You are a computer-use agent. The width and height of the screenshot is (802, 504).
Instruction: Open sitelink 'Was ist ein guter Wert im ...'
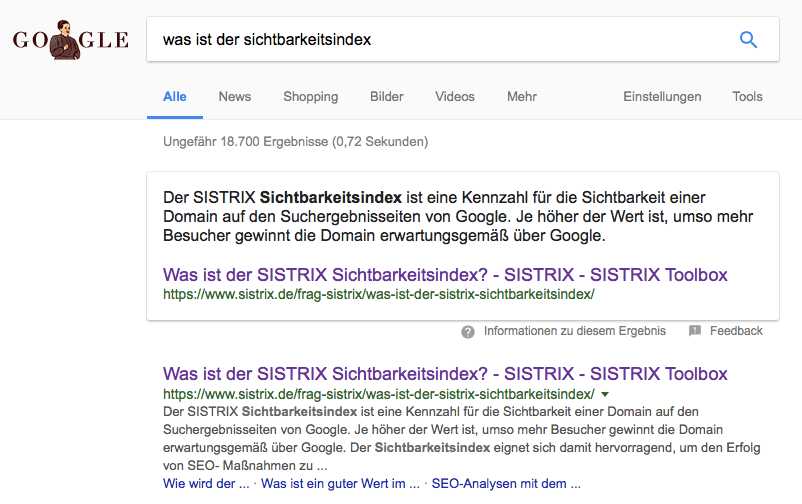click(340, 484)
